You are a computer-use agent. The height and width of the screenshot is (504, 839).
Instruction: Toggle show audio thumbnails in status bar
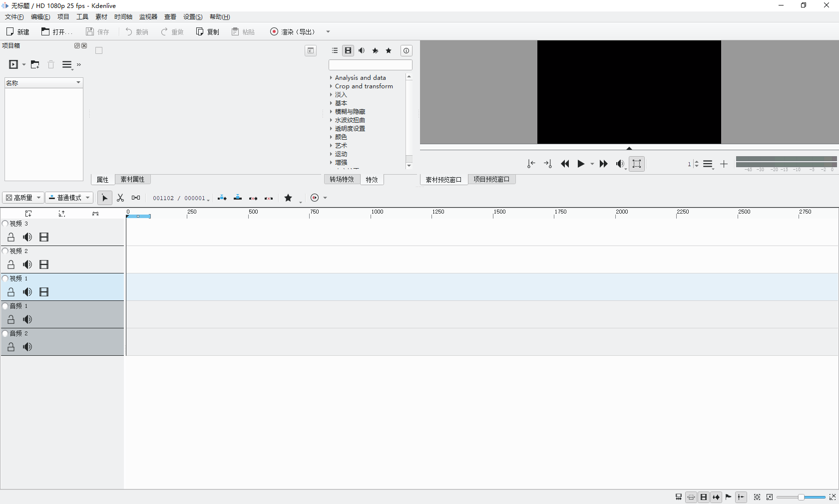[716, 497]
